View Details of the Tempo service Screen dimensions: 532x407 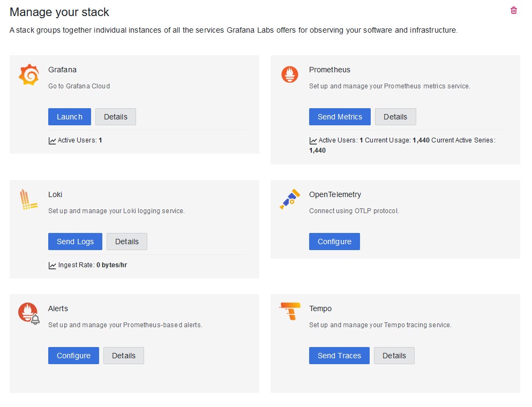coord(394,356)
